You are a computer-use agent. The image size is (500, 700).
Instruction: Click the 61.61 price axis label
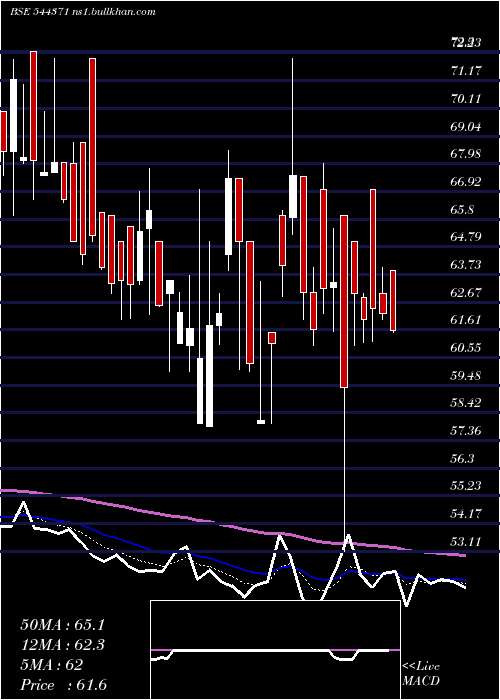[466, 320]
